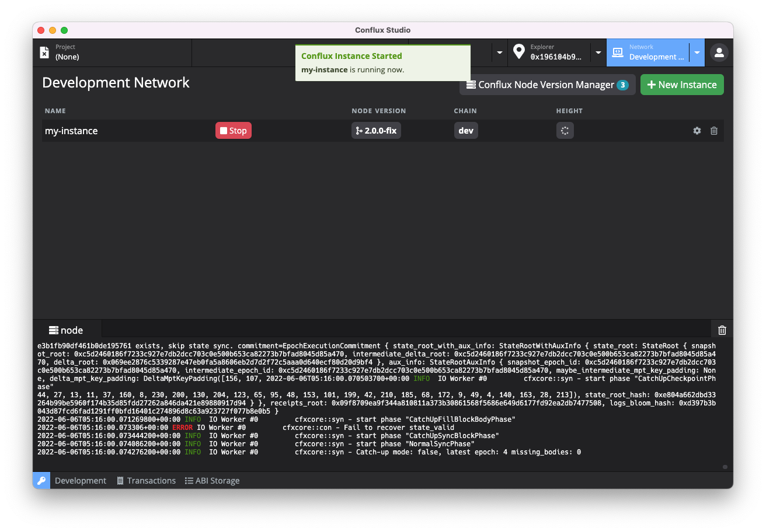Create a New Instance

coord(682,85)
